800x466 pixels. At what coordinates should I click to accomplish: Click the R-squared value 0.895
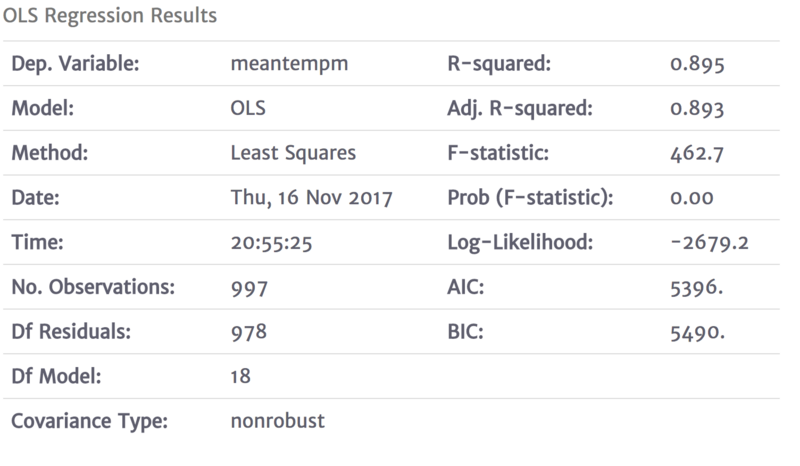point(696,64)
